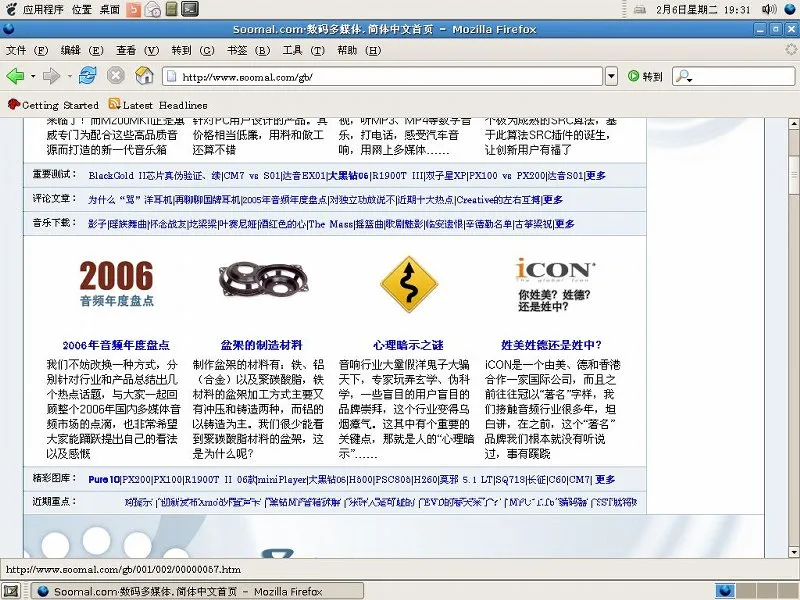Open the 姓美姓德还是姓中? article link
Viewport: 800px width, 600px height.
(x=552, y=345)
